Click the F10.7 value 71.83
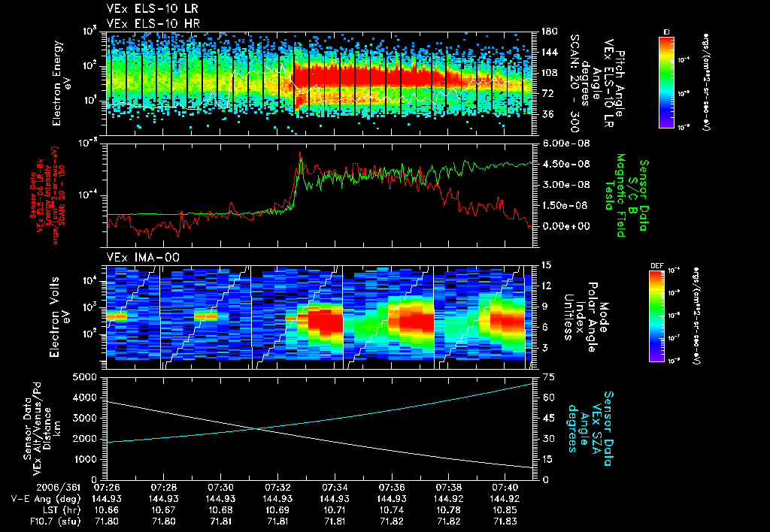Screen dimensions: 770x532 coord(505,521)
